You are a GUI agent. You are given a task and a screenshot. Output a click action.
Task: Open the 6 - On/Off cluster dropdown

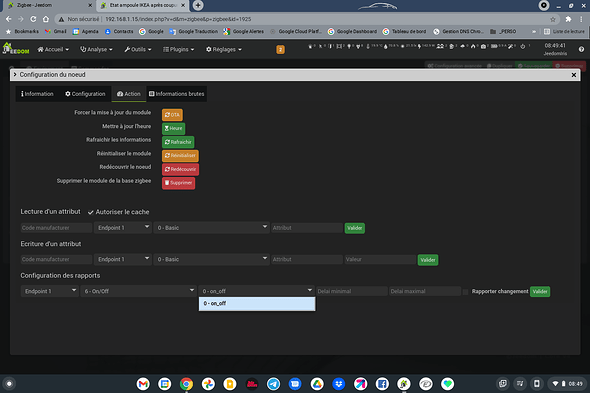tap(138, 291)
